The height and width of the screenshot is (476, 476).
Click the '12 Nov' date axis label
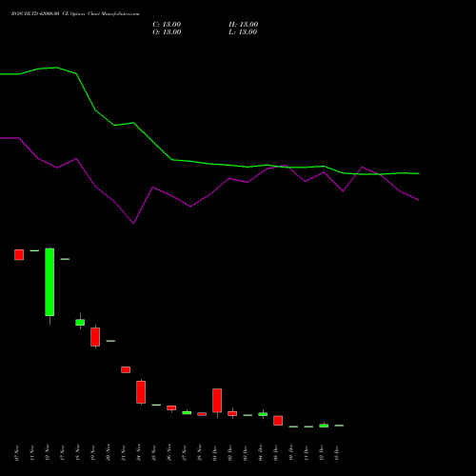point(47,453)
